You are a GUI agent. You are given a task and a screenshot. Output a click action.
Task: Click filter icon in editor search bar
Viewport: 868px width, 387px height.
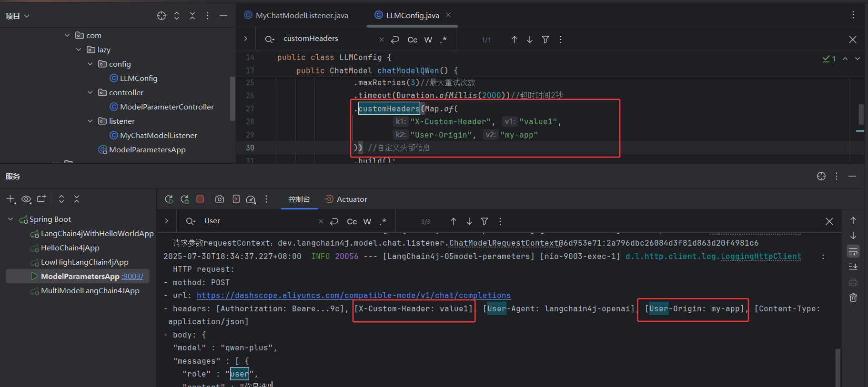pyautogui.click(x=545, y=40)
